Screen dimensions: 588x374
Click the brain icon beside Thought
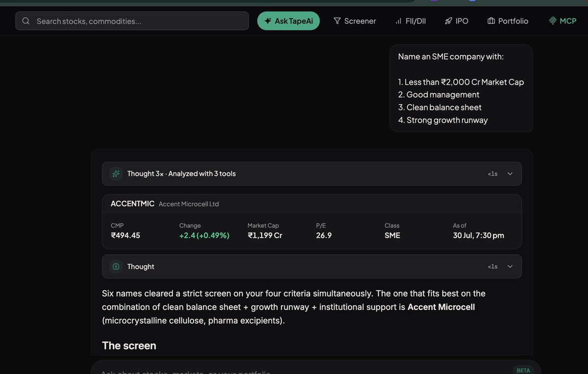(x=116, y=266)
